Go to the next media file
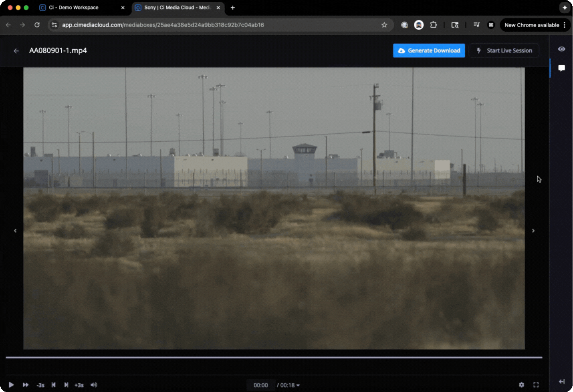 point(533,231)
